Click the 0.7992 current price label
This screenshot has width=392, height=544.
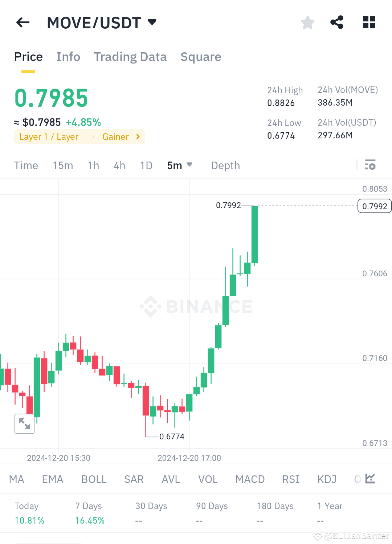(374, 206)
